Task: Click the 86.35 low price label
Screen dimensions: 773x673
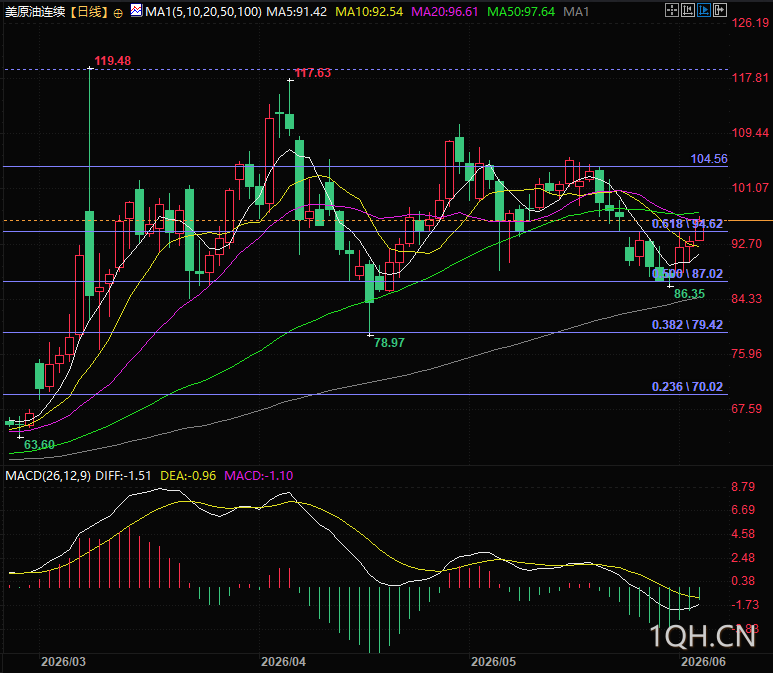Action: click(689, 294)
